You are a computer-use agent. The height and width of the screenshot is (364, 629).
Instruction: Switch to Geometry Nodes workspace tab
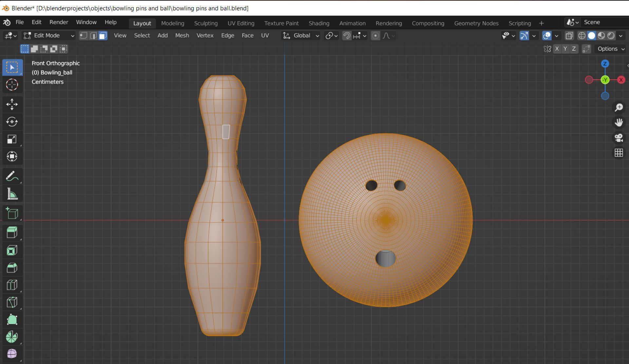476,23
